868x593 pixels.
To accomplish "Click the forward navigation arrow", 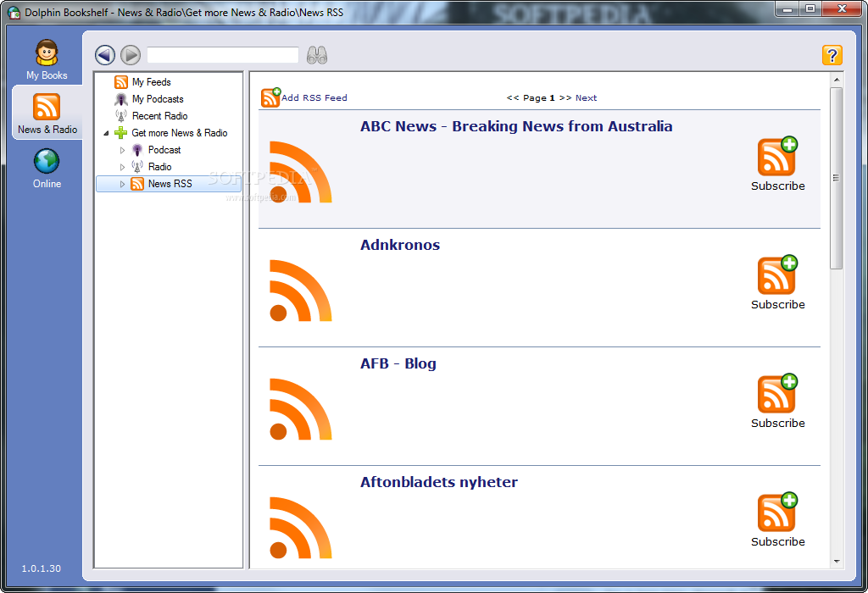I will (131, 55).
